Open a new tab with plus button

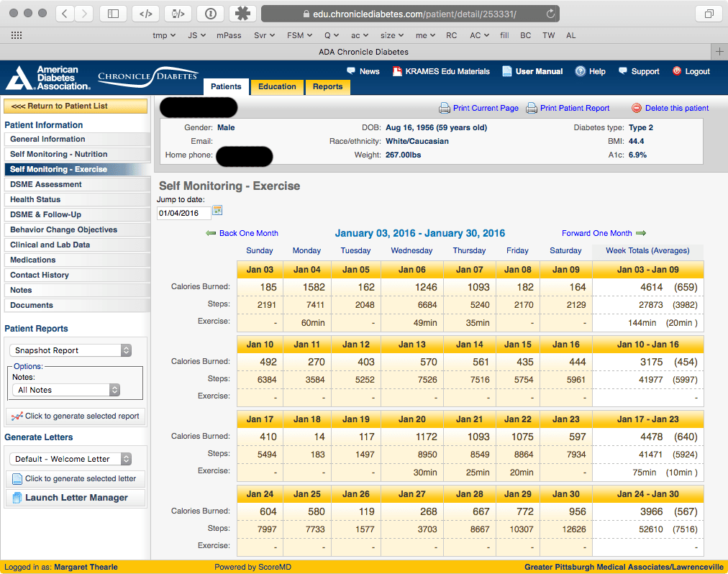tap(719, 52)
